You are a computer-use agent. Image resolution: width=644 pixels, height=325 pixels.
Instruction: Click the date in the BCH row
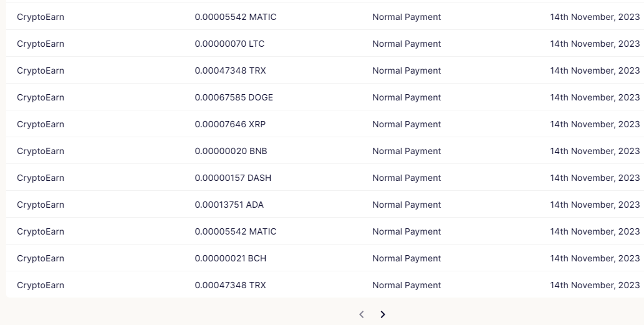click(595, 258)
